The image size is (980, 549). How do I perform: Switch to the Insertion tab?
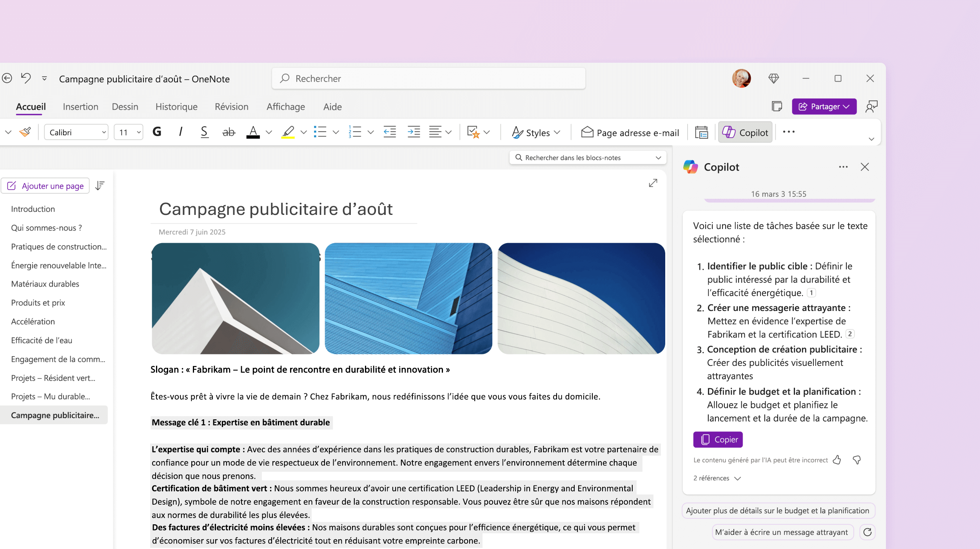point(80,107)
